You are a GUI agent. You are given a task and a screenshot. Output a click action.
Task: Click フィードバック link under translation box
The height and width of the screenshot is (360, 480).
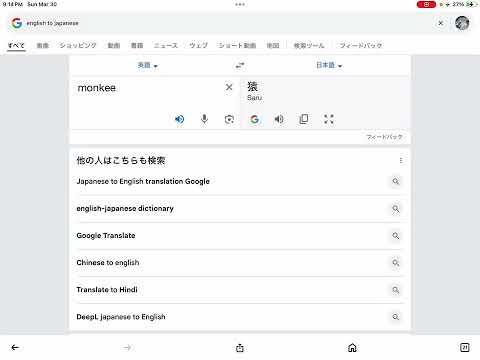coord(384,137)
